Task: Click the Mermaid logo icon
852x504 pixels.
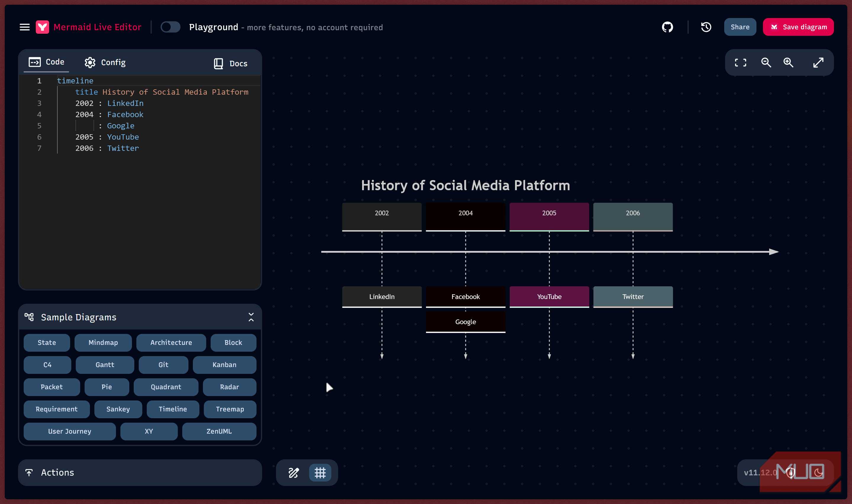Action: (42, 27)
